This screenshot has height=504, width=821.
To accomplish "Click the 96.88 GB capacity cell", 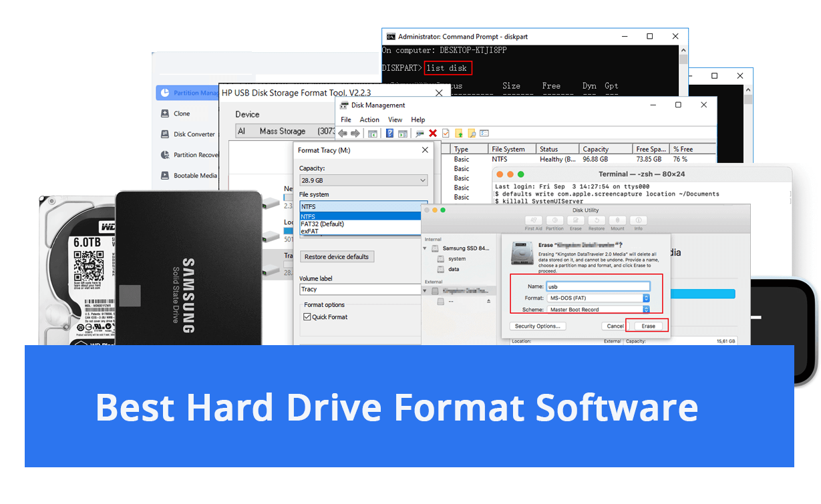I will click(x=595, y=160).
